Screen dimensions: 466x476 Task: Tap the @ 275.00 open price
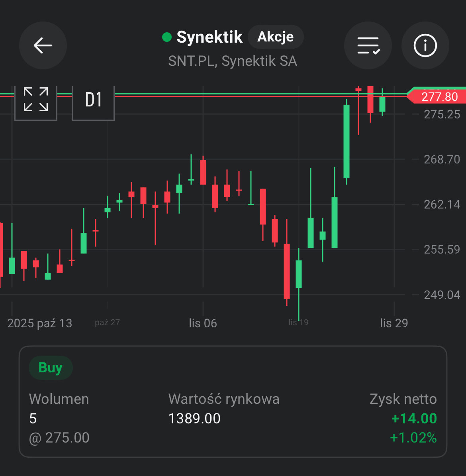tap(59, 438)
